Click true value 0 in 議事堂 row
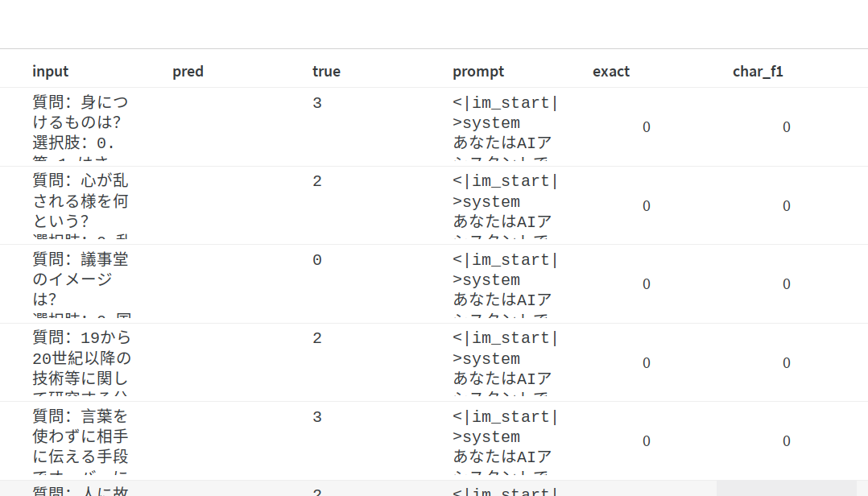 317,260
